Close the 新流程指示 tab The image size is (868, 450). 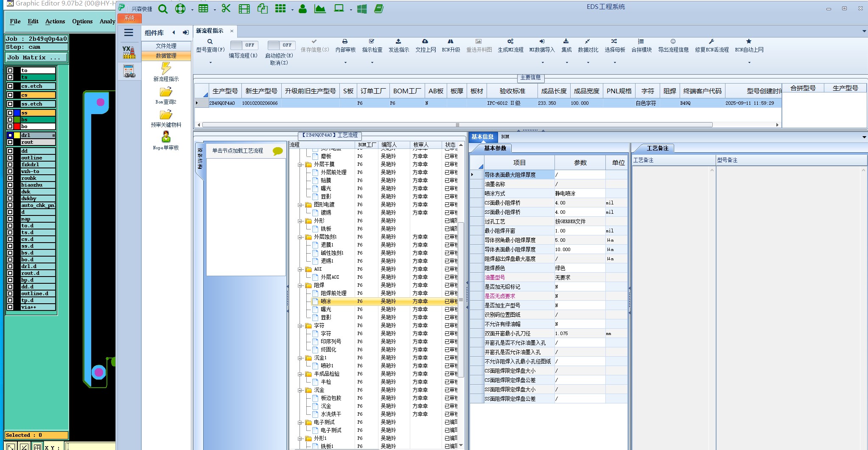tap(232, 31)
